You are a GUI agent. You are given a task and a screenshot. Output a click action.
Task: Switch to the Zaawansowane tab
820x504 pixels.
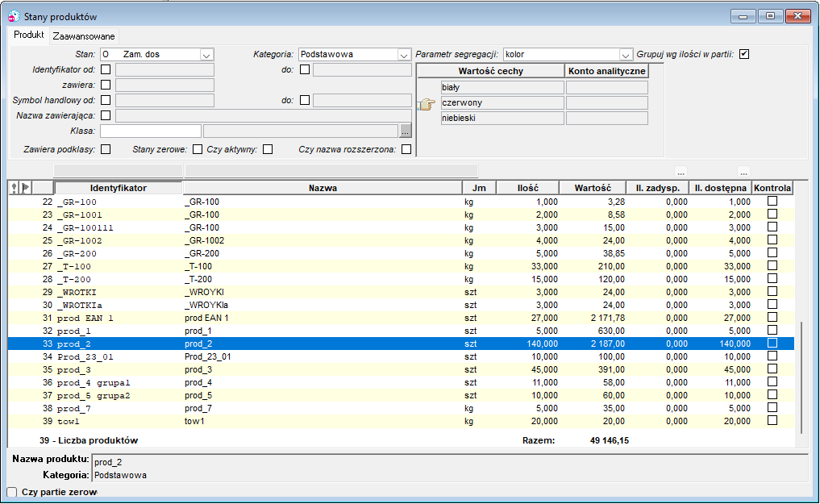click(84, 36)
